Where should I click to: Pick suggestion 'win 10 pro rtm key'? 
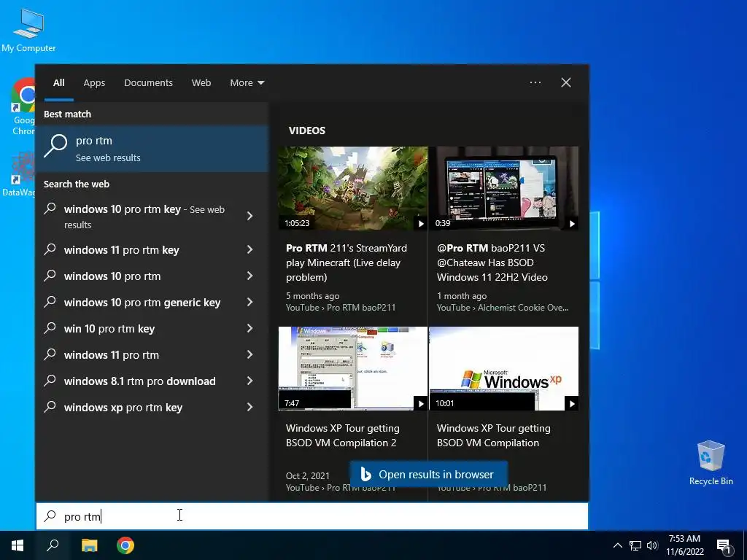tap(109, 329)
